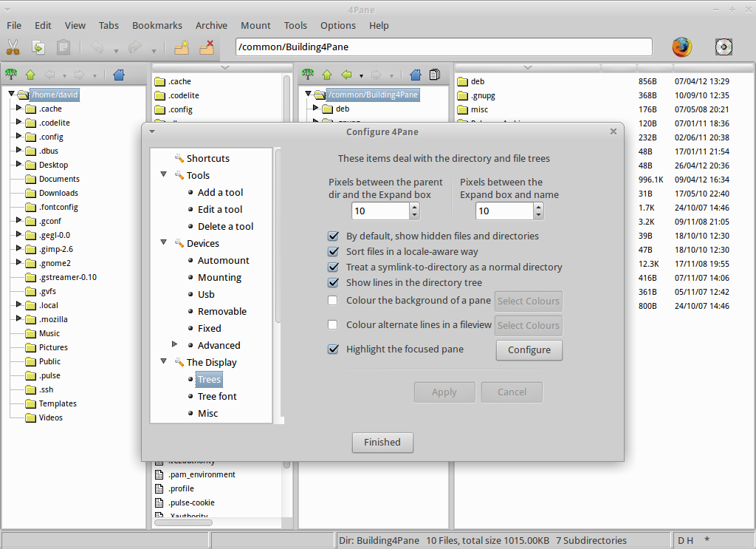Select the .cache folder icon in fileview
This screenshot has height=549, width=756.
[x=160, y=81]
